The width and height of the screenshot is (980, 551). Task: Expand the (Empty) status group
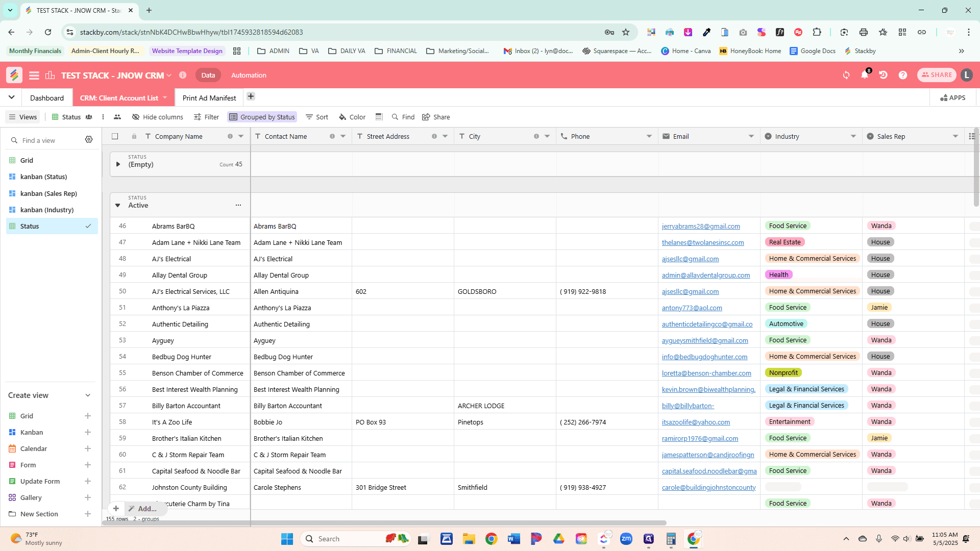pyautogui.click(x=118, y=164)
